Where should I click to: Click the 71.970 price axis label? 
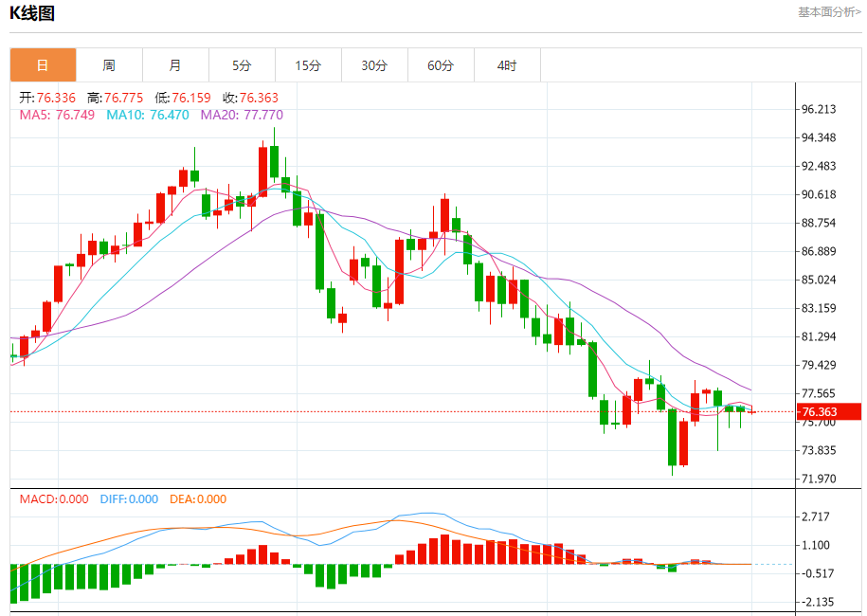819,479
